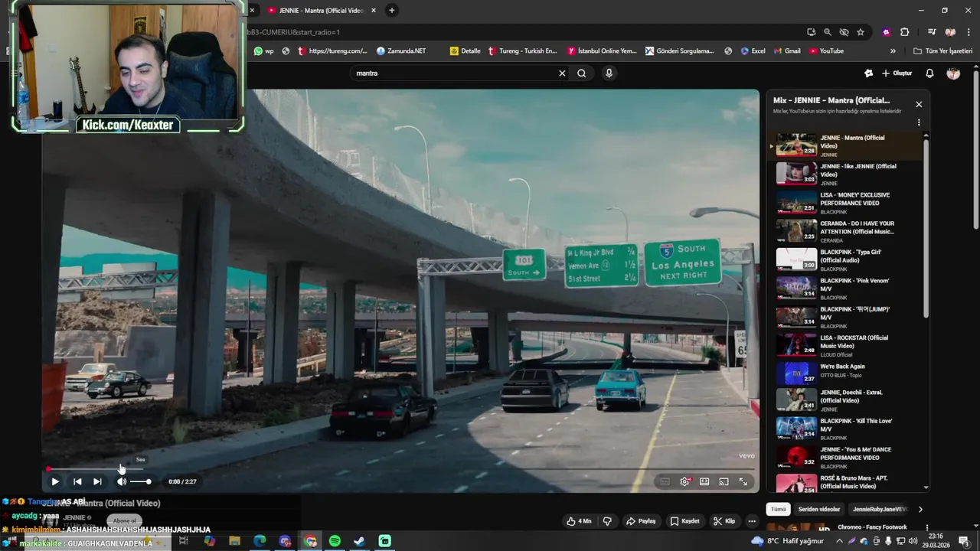The height and width of the screenshot is (551, 980).
Task: Open the Chrome three-dot menu
Action: tap(967, 32)
